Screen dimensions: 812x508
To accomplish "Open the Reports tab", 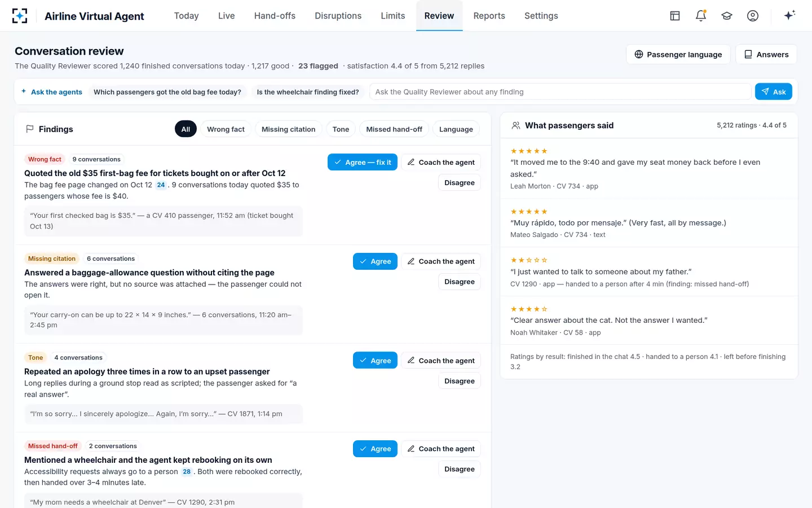I will [489, 16].
